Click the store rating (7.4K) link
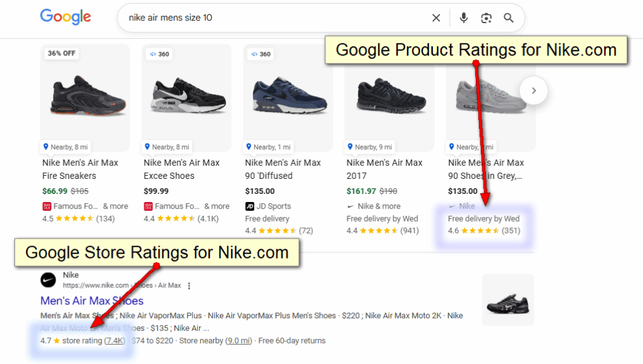The height and width of the screenshot is (364, 643). 113,340
